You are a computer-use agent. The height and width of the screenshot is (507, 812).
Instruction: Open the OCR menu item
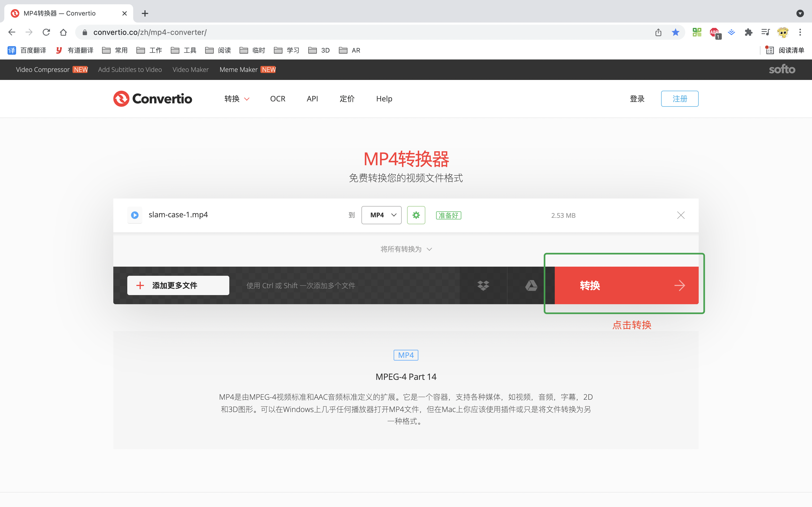[277, 99]
